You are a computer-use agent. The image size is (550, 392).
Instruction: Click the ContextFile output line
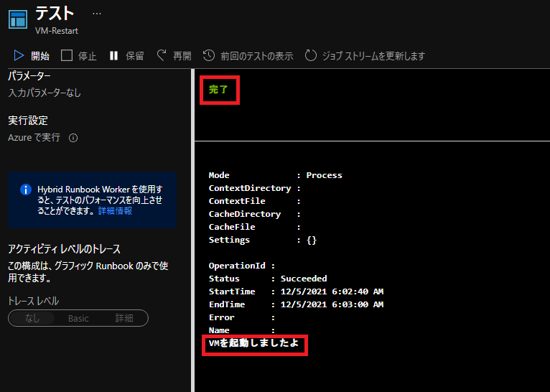point(255,201)
